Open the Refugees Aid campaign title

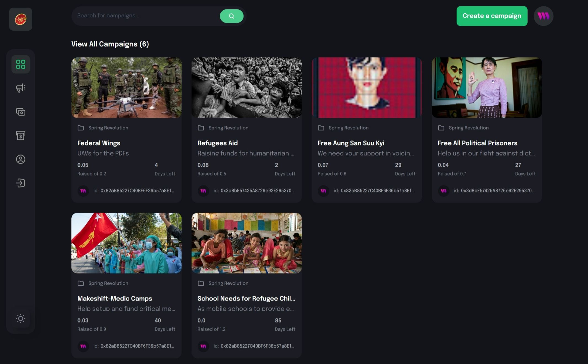[217, 143]
